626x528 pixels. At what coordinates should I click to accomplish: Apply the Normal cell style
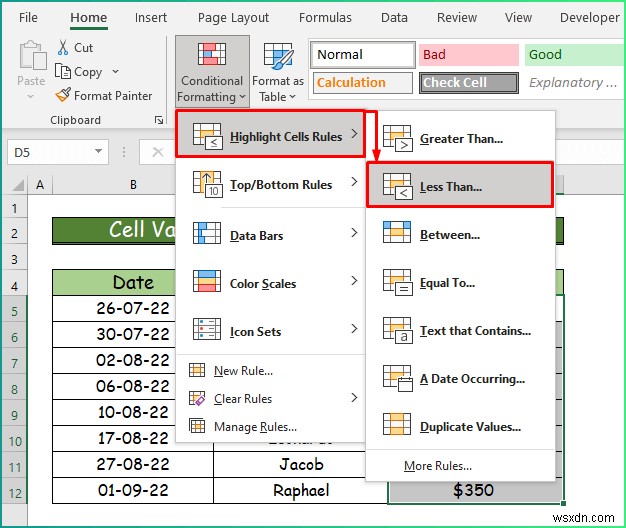(x=363, y=55)
